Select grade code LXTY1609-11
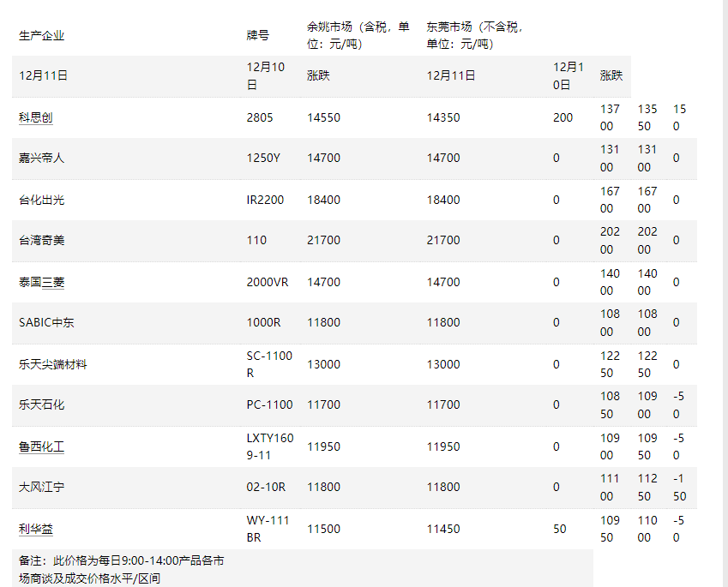Viewport: 728px width, 587px height. (x=269, y=446)
